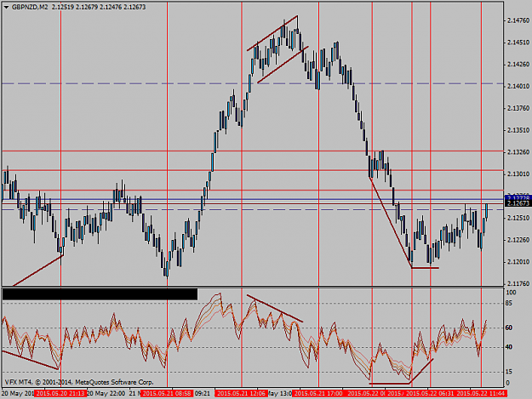Screen dimensions: 532x399
Task: Click the 2.14510 price axis label
Action: pos(518,43)
